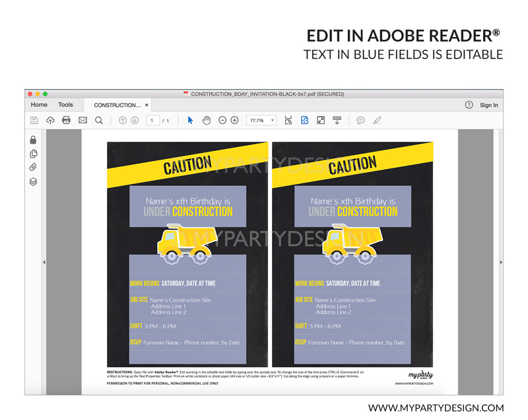Click the print icon in toolbar

tap(66, 121)
